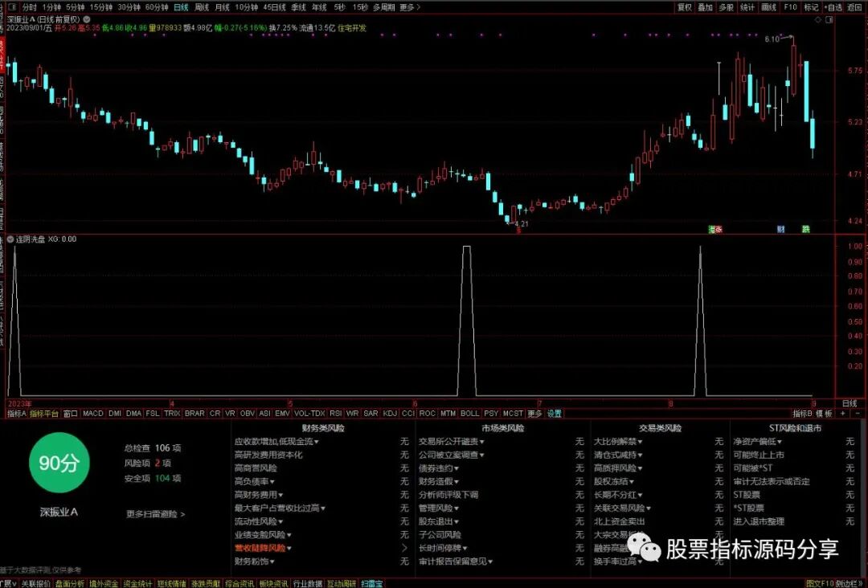
Task: Select the MACD indicator tab
Action: tap(93, 413)
